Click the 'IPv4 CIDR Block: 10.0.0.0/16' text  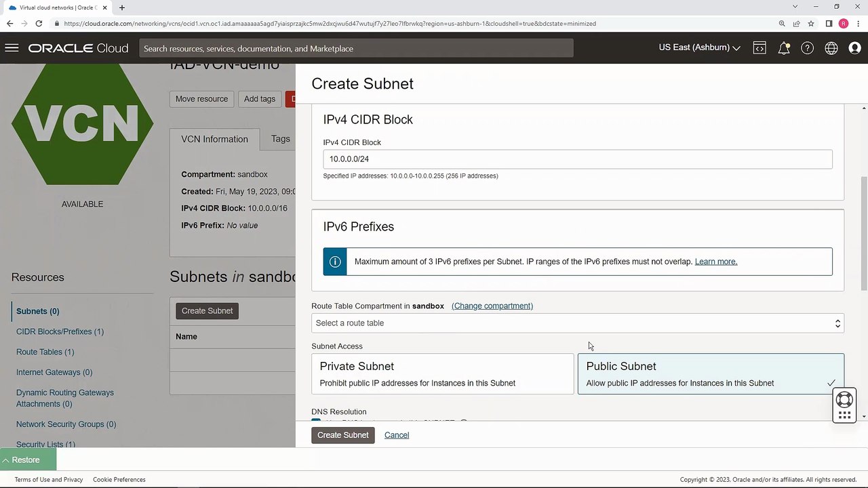[234, 208]
